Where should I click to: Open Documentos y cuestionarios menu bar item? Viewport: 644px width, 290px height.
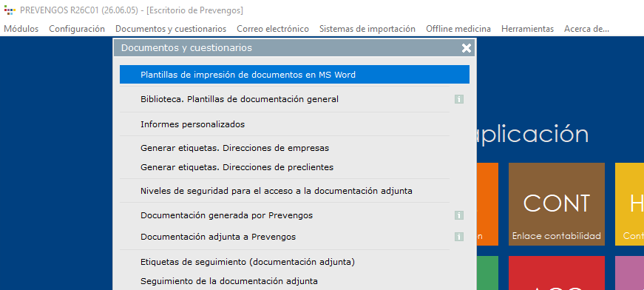coord(171,29)
